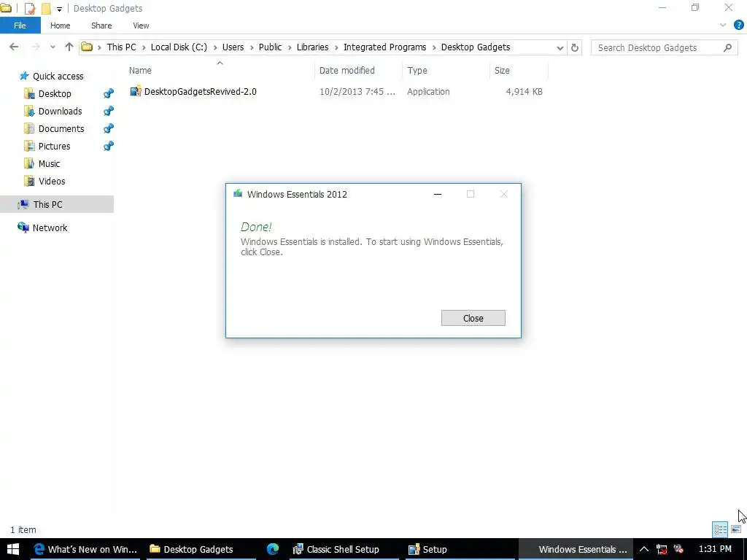Open the View ribbon tab
The width and height of the screenshot is (747, 560).
pos(141,26)
